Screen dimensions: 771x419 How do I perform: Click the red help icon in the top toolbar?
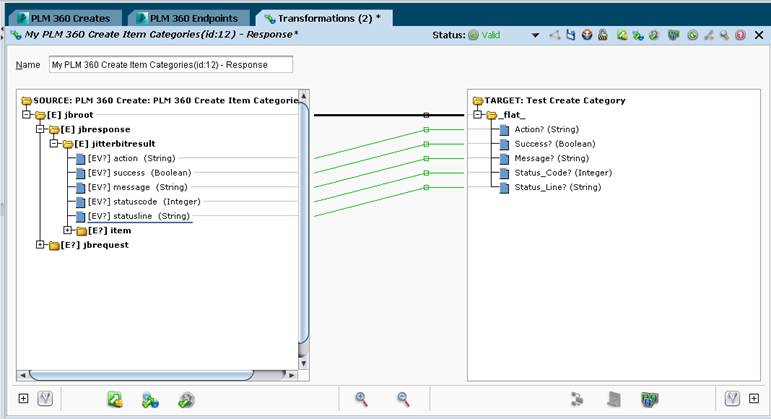pyautogui.click(x=741, y=35)
